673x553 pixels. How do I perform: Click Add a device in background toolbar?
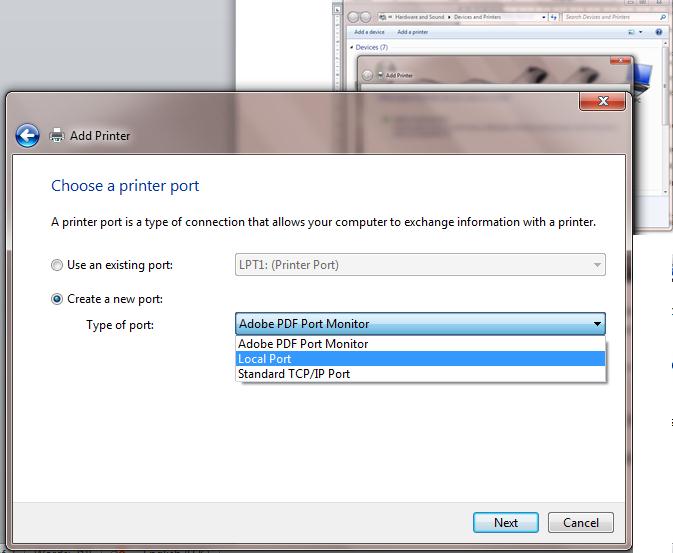tap(369, 32)
